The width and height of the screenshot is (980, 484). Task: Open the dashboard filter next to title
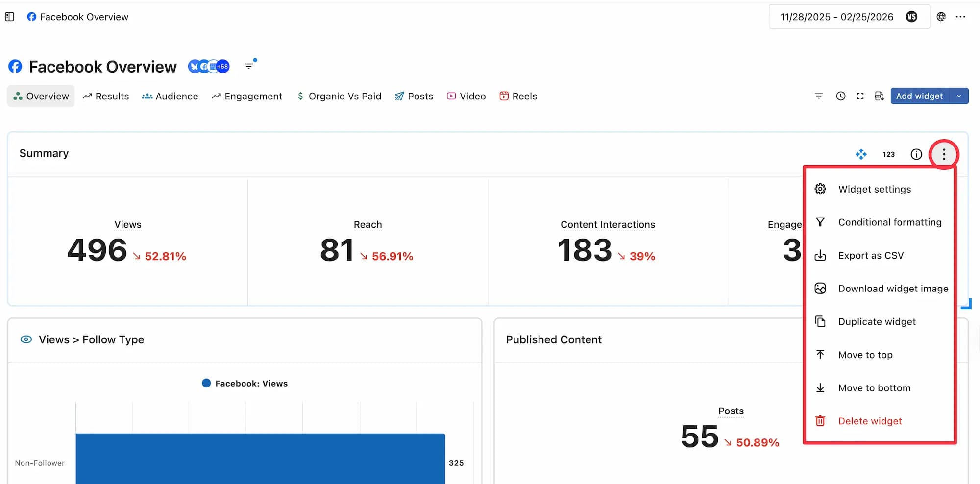pos(250,66)
